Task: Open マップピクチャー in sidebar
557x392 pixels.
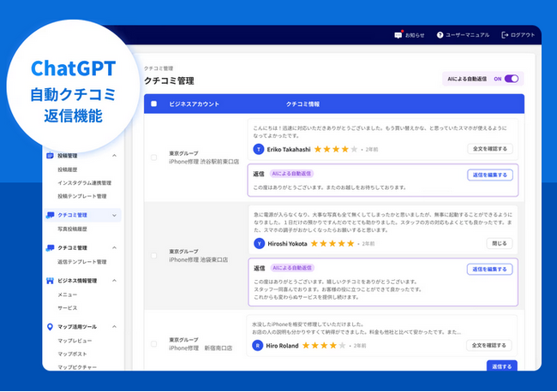Action: [x=77, y=367]
